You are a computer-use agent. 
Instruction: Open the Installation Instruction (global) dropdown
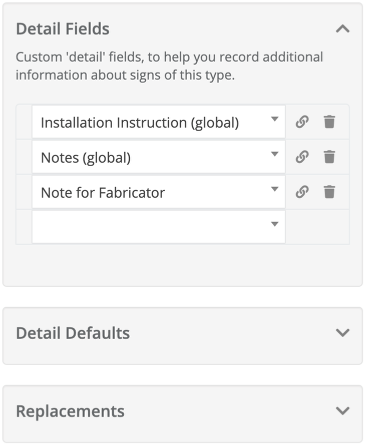coord(274,119)
